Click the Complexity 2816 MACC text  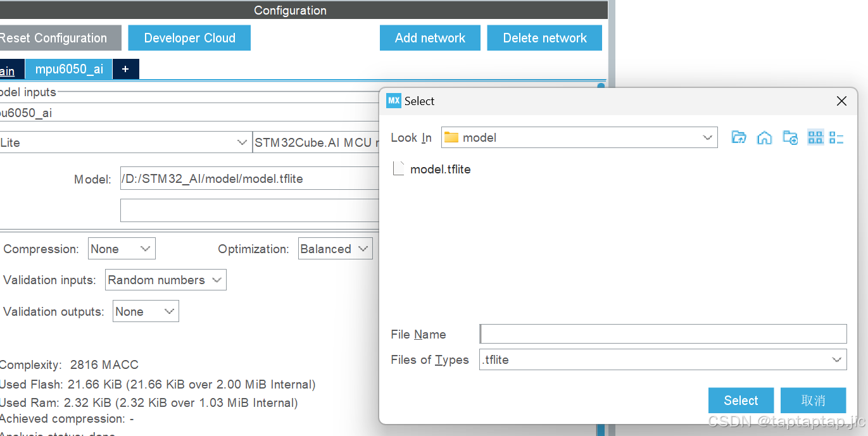(69, 364)
